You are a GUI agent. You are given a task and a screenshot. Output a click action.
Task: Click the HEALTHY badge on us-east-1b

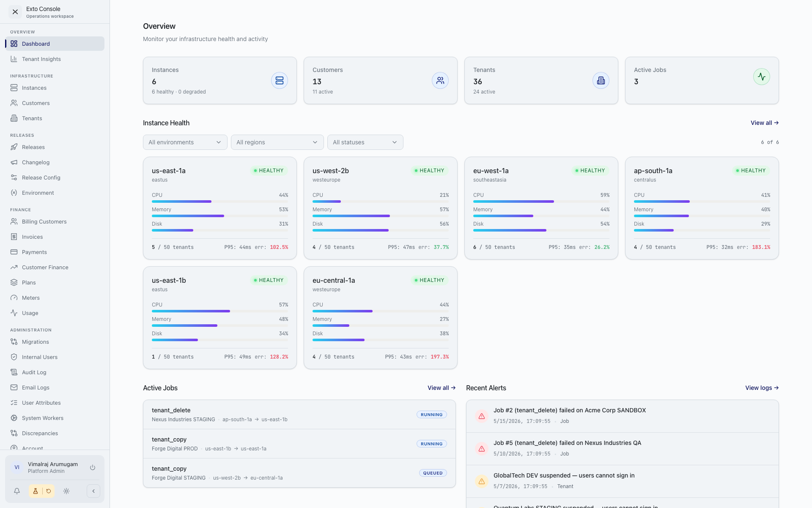point(269,280)
